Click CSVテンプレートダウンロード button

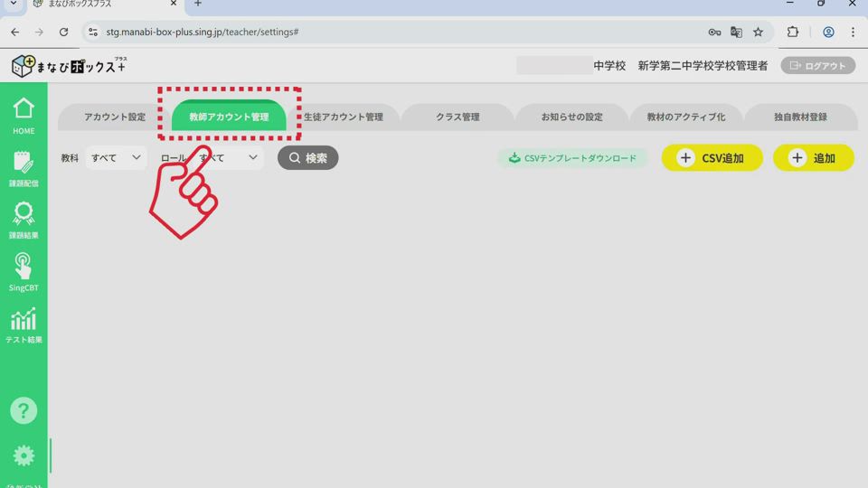572,158
